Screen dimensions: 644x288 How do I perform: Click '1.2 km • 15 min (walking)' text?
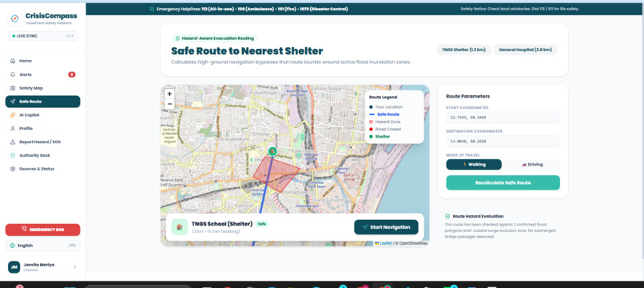216,232
